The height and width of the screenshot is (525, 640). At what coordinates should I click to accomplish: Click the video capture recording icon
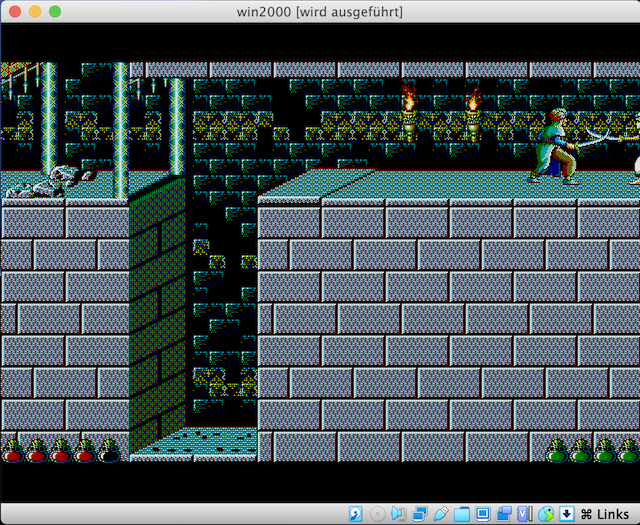[x=504, y=514]
